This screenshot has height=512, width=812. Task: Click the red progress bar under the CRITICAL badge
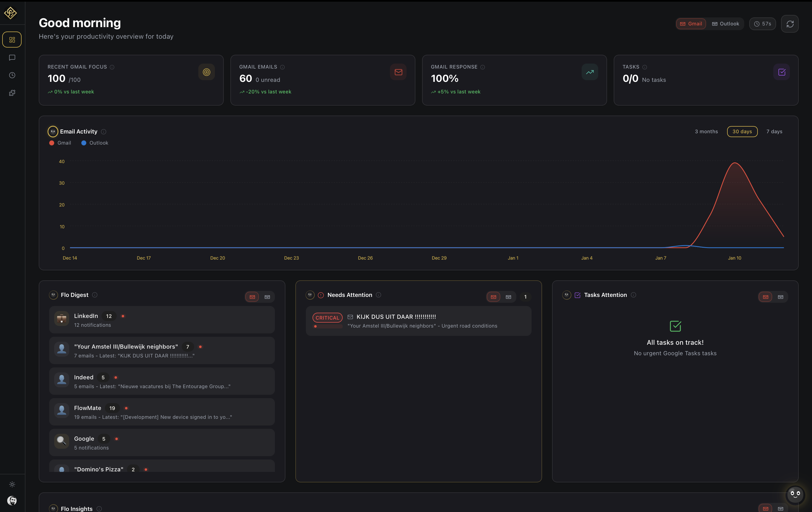click(327, 326)
